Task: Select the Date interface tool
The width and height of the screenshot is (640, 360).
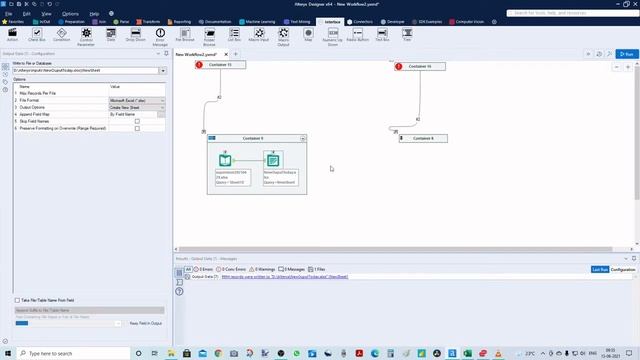Action: (x=111, y=35)
